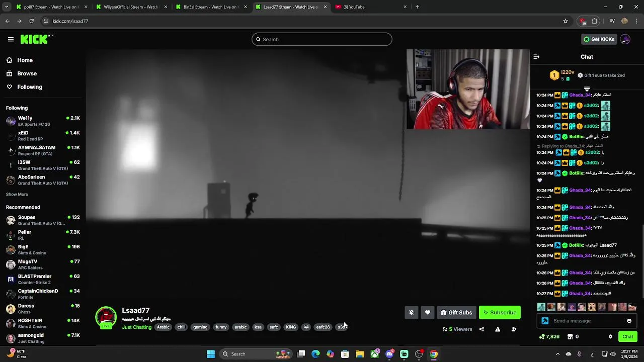The width and height of the screenshot is (644, 362).
Task: Open chat settings gear icon
Action: (x=610, y=337)
